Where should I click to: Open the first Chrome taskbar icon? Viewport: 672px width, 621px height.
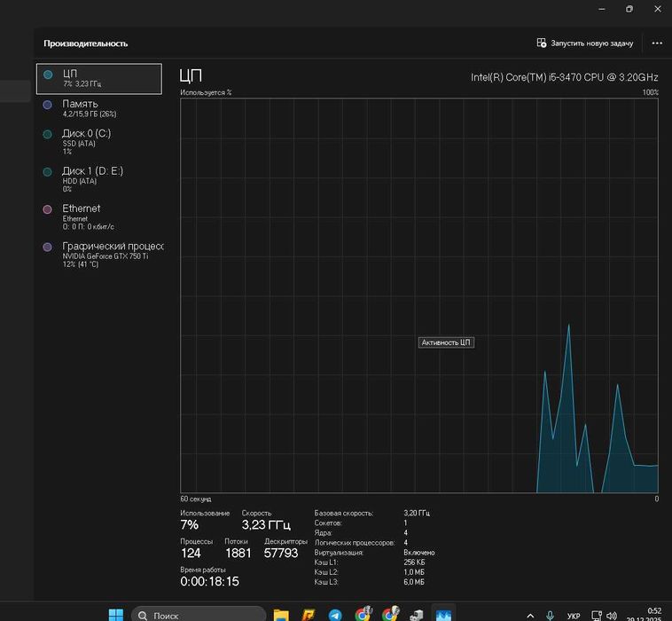coord(363,614)
